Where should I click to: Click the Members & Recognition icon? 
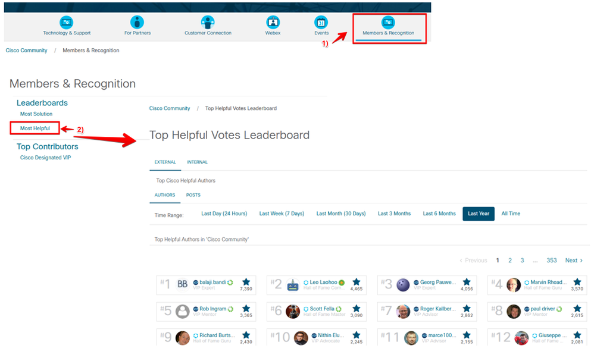coord(388,23)
